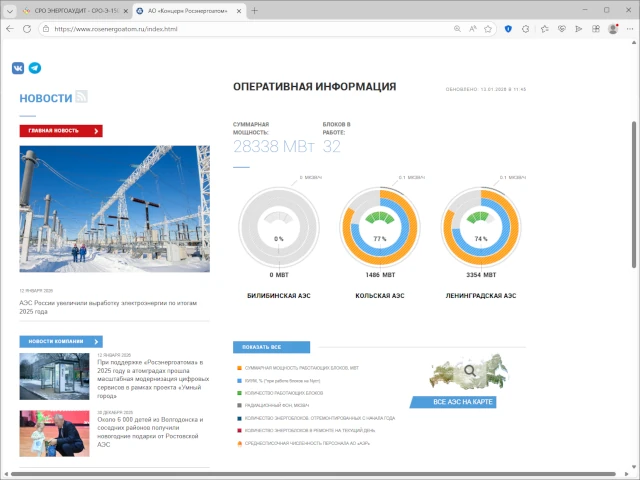
Task: Open the НОВОСТИ КОМПАНИИ blue button
Action: click(x=61, y=341)
